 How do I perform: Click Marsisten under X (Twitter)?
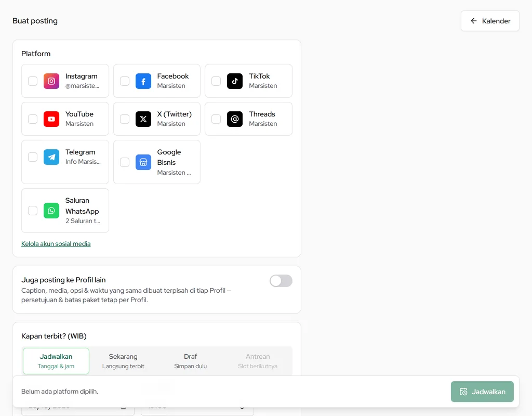[x=171, y=124]
